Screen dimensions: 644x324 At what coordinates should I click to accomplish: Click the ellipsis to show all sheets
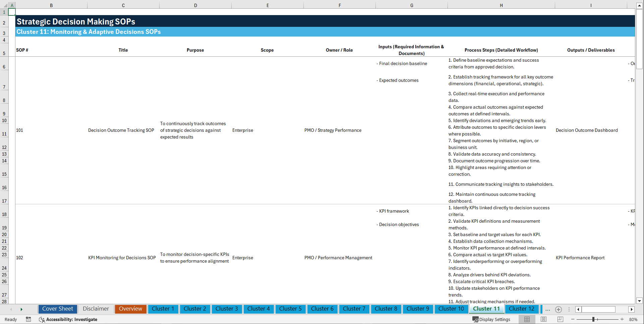click(x=548, y=309)
